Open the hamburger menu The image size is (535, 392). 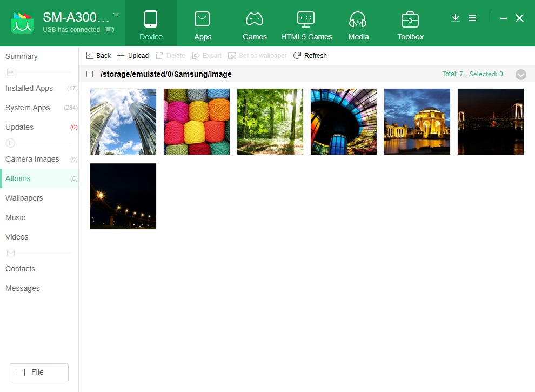click(473, 17)
